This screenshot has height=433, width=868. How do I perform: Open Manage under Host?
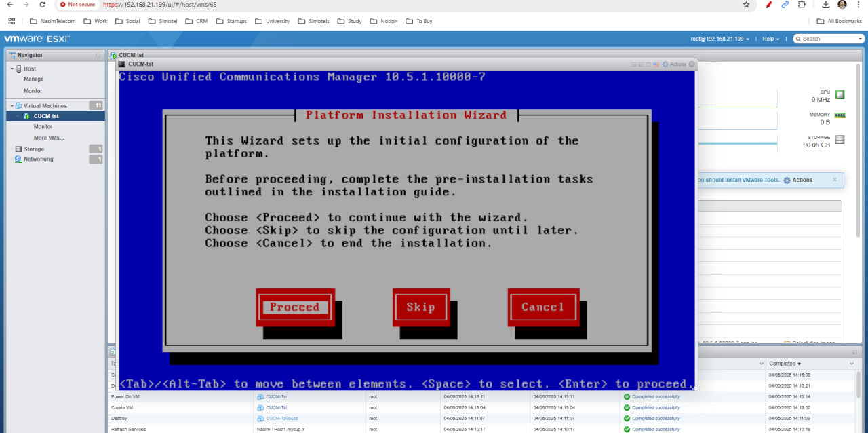pos(34,79)
